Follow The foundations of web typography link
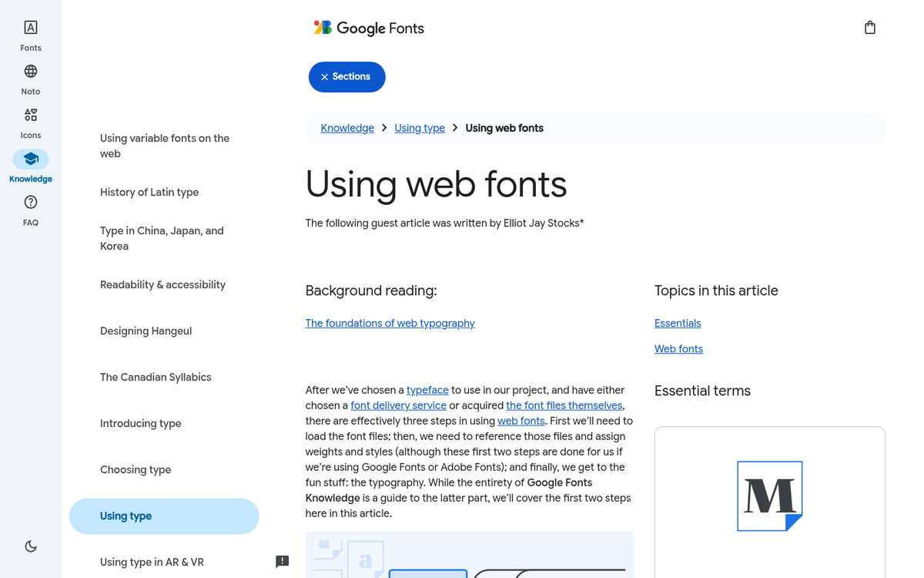924x578 pixels. pos(390,323)
